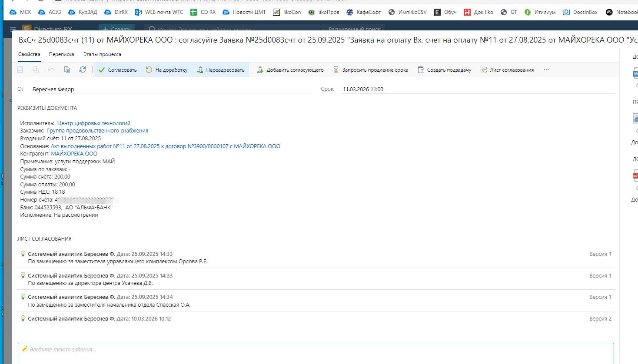The width and height of the screenshot is (638, 364).
Task: Switch to the Переписка tab
Action: pyautogui.click(x=61, y=54)
